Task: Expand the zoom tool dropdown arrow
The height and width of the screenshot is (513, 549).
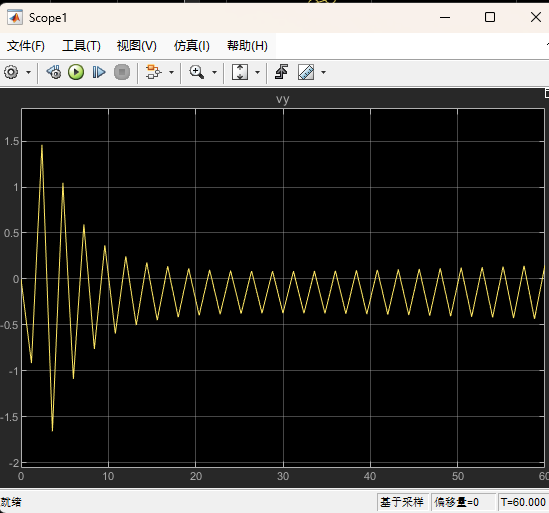Action: click(x=214, y=72)
